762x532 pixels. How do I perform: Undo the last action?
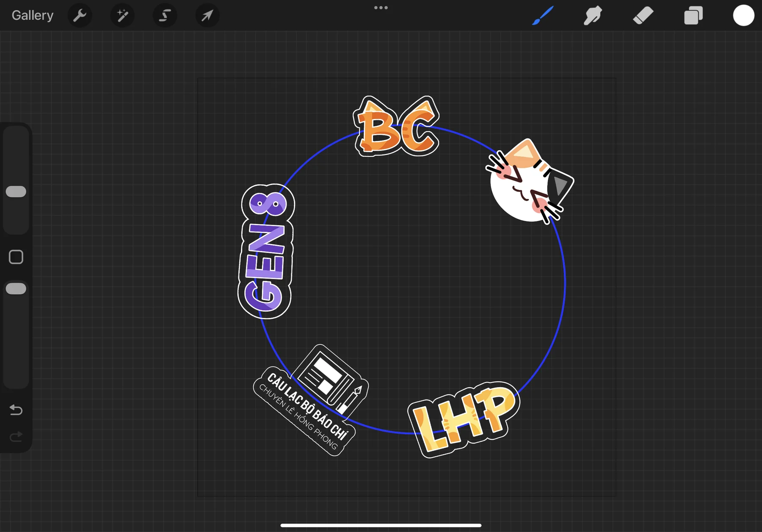pos(16,410)
